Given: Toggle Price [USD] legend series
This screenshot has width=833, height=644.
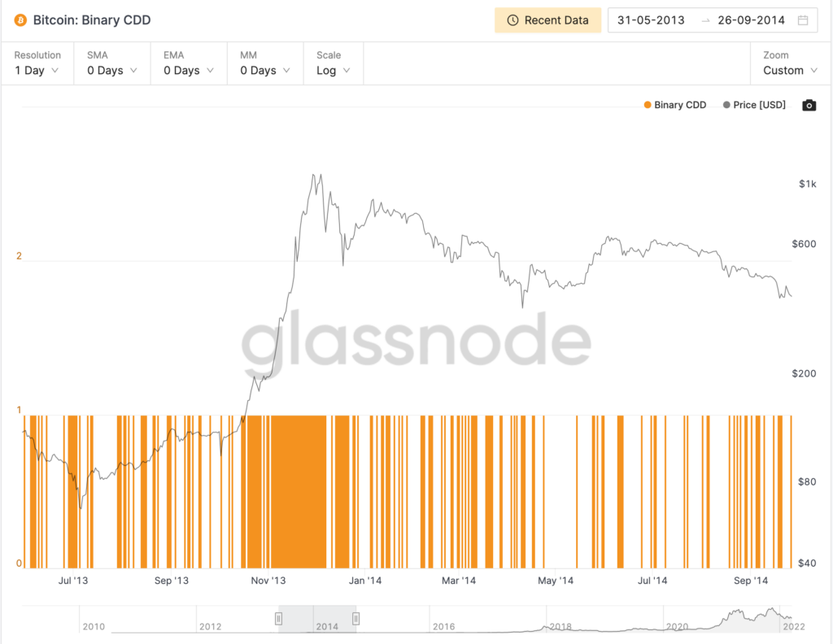Looking at the screenshot, I should coord(753,105).
